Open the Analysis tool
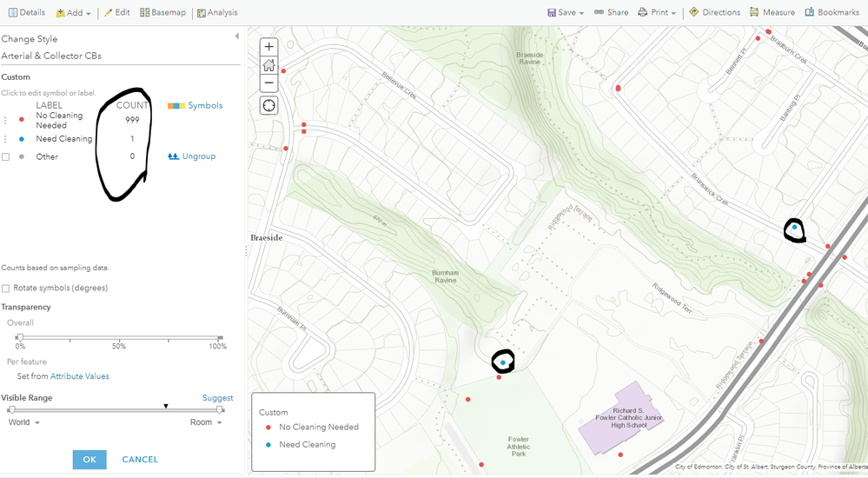Screen dimensions: 868x478 (217, 12)
